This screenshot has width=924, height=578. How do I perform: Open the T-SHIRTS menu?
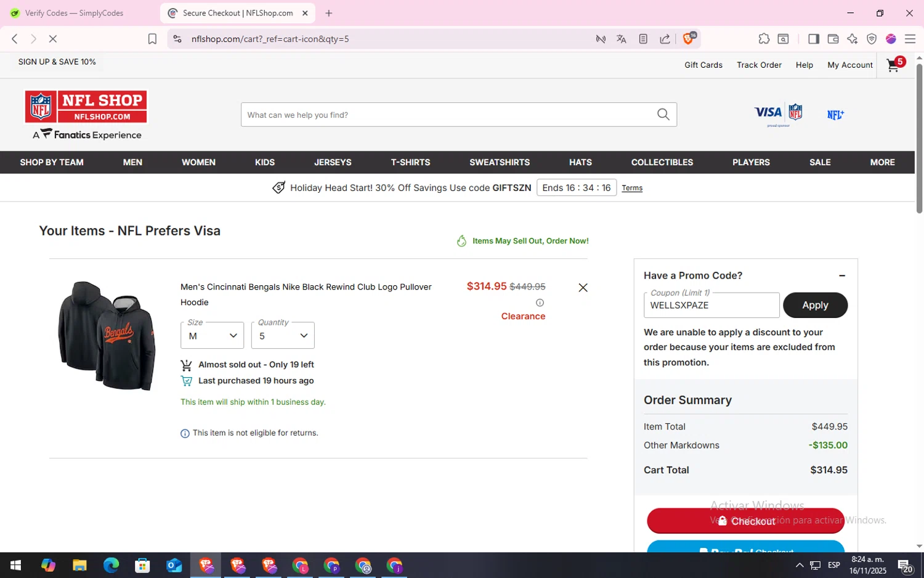410,162
